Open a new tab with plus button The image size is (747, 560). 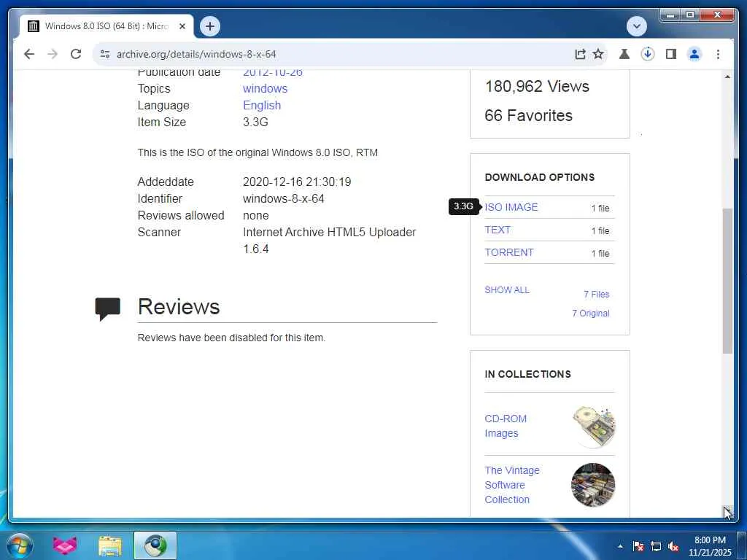click(x=210, y=26)
